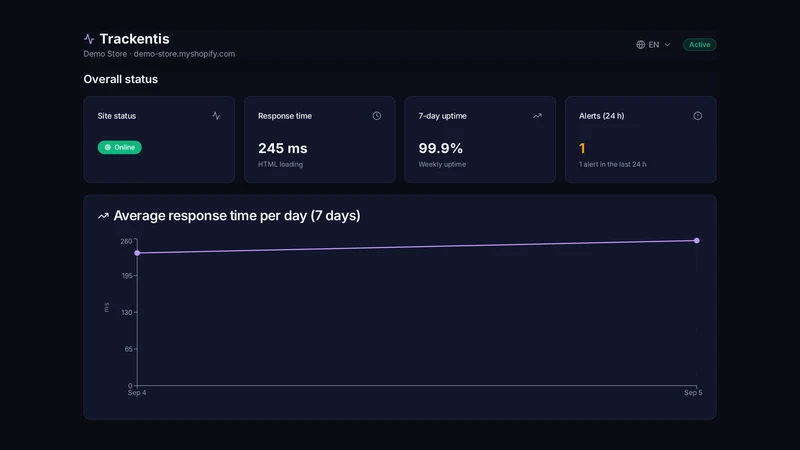Click the 195 y-axis label
Screen dimensions: 800x450
point(127,276)
